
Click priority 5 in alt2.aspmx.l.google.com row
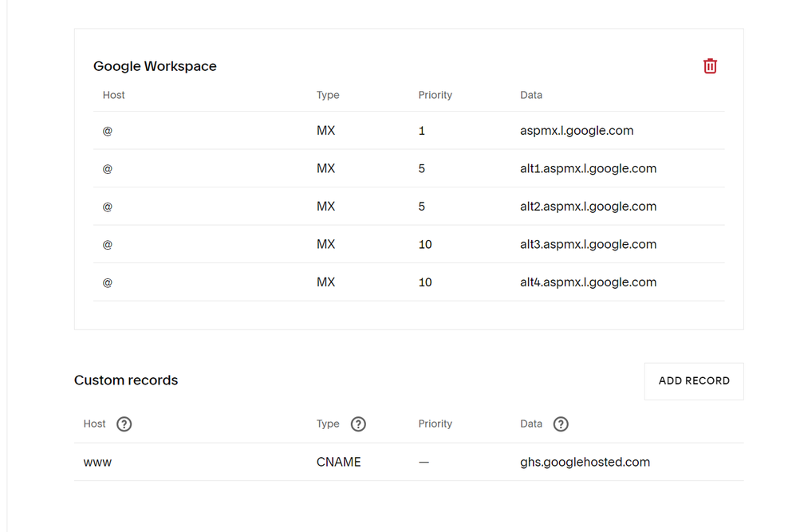(x=421, y=207)
